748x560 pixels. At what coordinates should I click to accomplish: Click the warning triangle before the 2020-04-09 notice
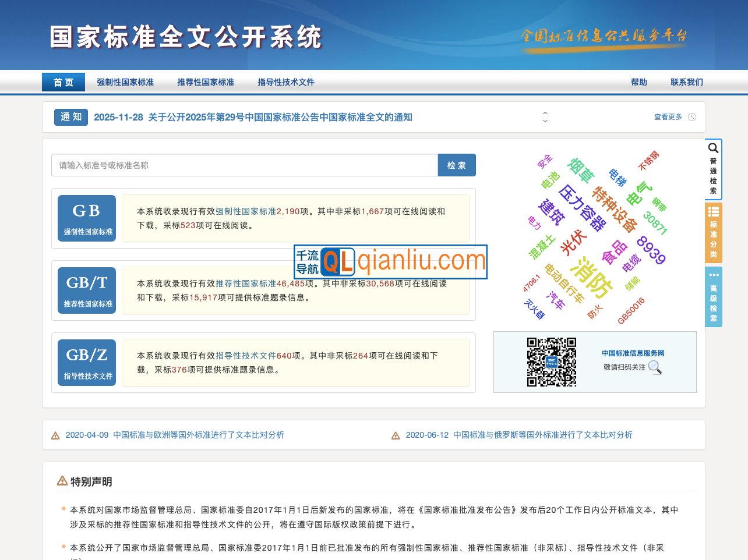(x=55, y=435)
